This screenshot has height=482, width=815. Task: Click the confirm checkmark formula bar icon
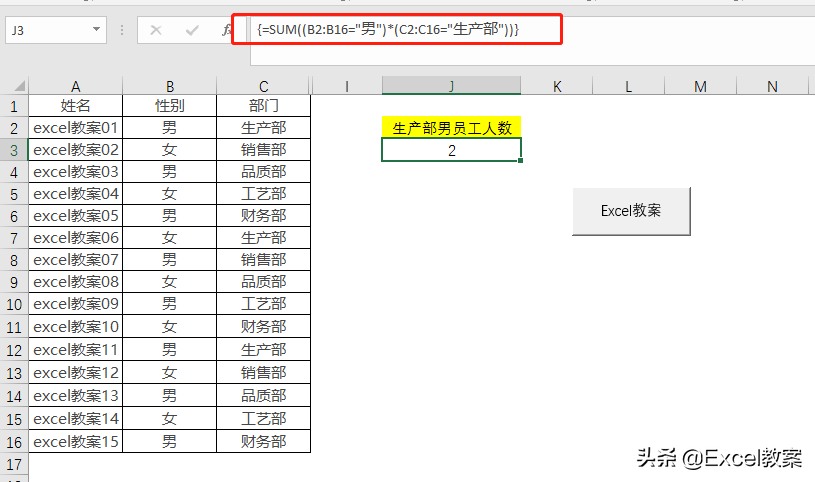pos(192,30)
